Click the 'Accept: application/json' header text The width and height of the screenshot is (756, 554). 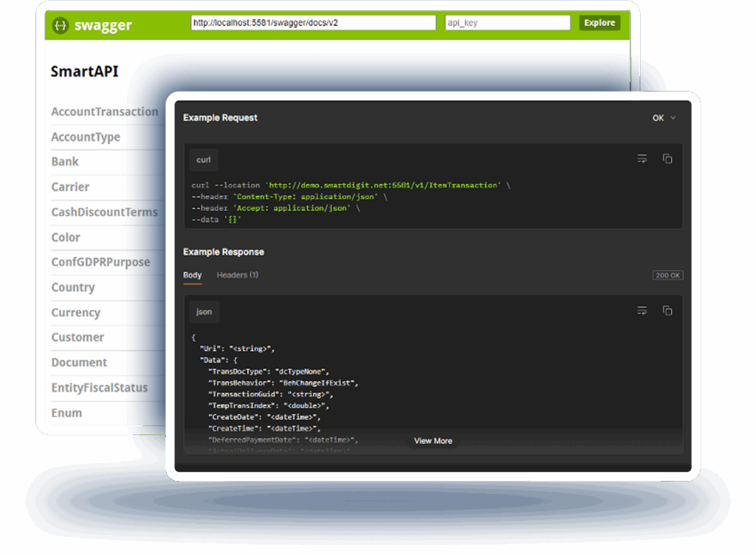click(291, 208)
